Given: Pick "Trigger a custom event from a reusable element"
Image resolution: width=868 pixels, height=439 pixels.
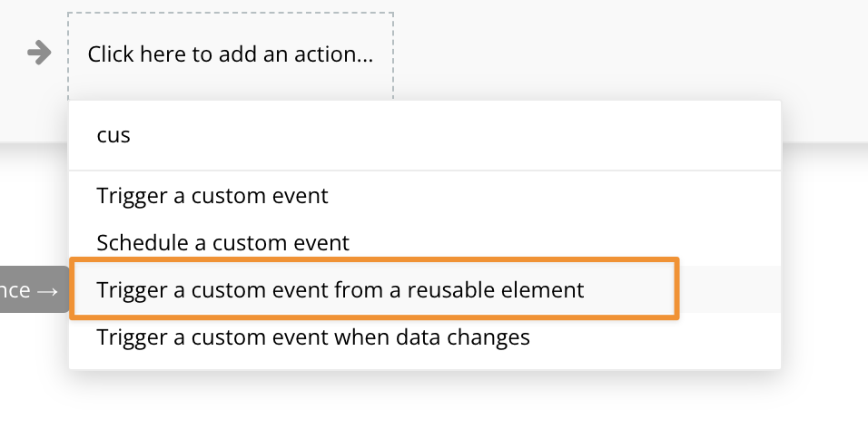Looking at the screenshot, I should point(340,290).
